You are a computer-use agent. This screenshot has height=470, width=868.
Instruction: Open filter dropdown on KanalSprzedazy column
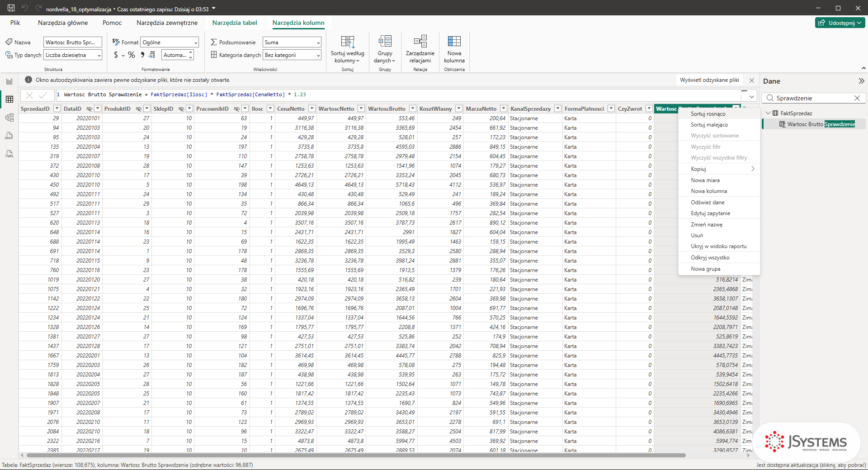tap(558, 109)
